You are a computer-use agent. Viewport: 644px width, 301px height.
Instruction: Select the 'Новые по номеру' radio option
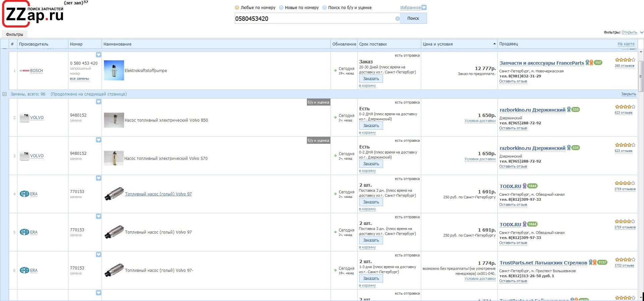tap(281, 8)
